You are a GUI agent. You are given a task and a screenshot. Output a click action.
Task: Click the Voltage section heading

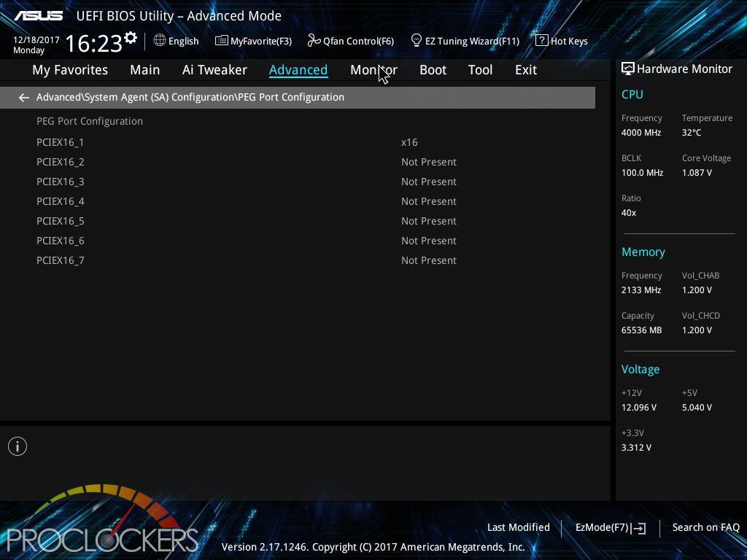pos(640,370)
